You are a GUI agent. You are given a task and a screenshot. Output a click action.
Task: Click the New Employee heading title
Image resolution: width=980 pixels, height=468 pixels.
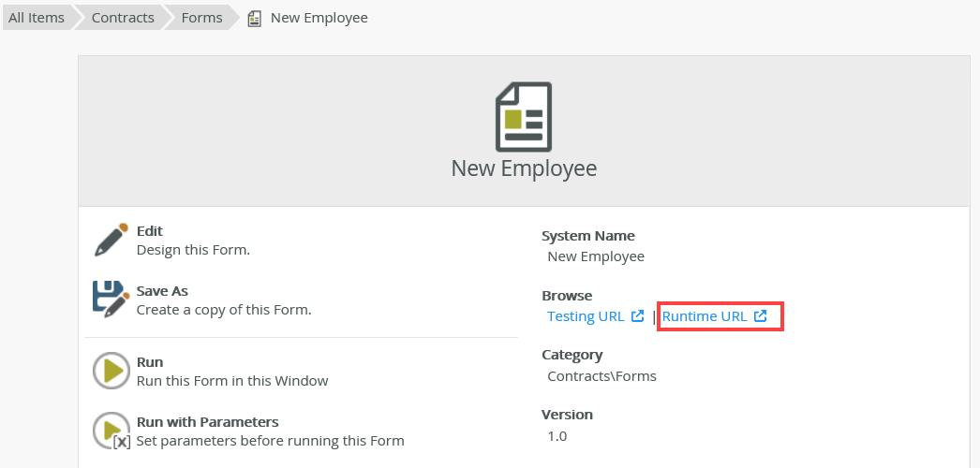(524, 168)
